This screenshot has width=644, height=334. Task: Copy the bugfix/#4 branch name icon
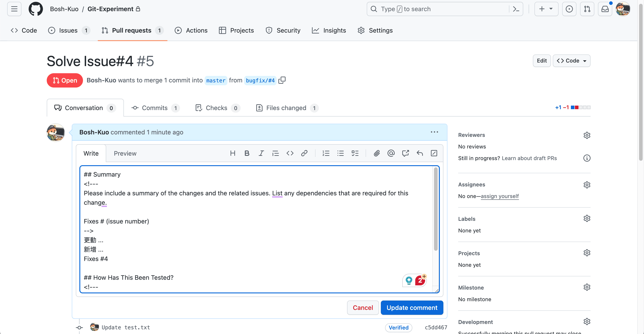[282, 80]
